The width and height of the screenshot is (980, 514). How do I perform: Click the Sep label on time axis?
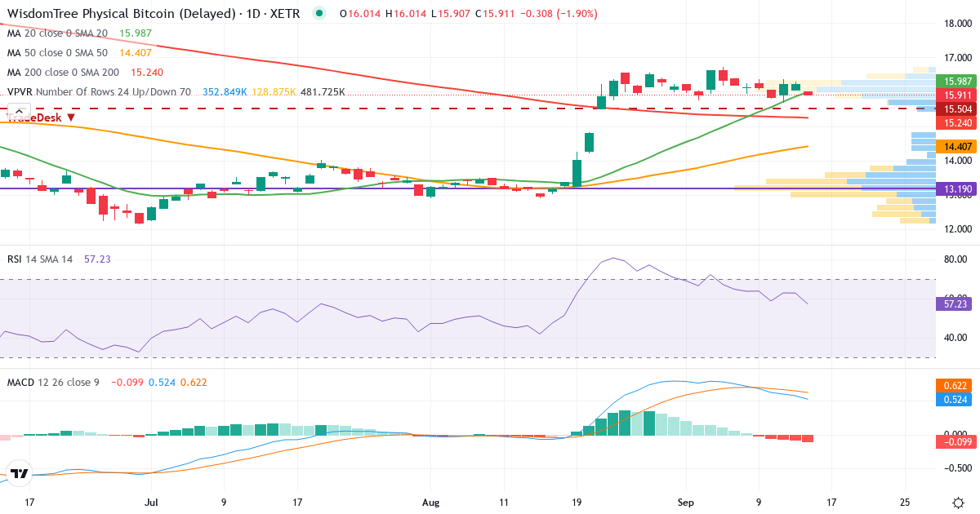pos(686,503)
